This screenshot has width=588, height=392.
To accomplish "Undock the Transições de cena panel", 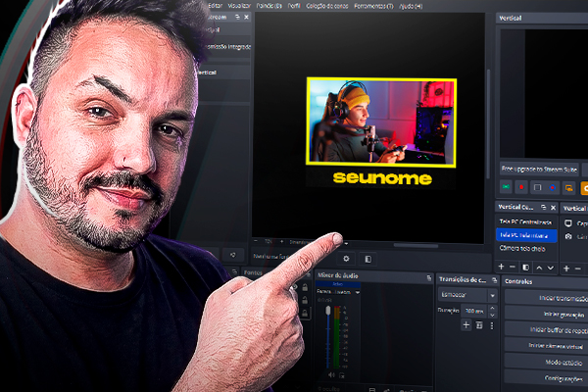I will [494, 280].
